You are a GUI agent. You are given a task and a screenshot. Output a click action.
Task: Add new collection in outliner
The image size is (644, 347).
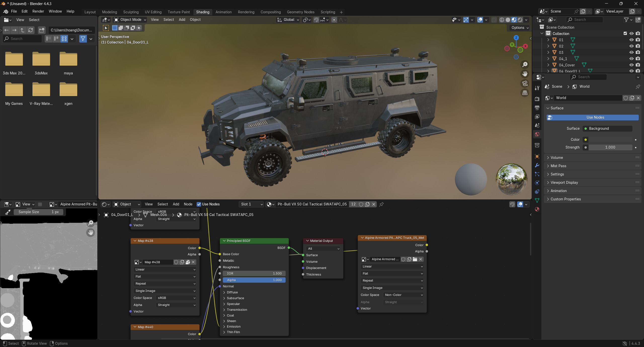pyautogui.click(x=638, y=20)
